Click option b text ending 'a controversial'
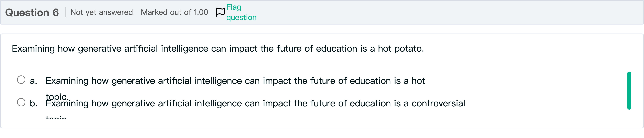Image resolution: width=644 pixels, height=138 pixels. (x=255, y=103)
